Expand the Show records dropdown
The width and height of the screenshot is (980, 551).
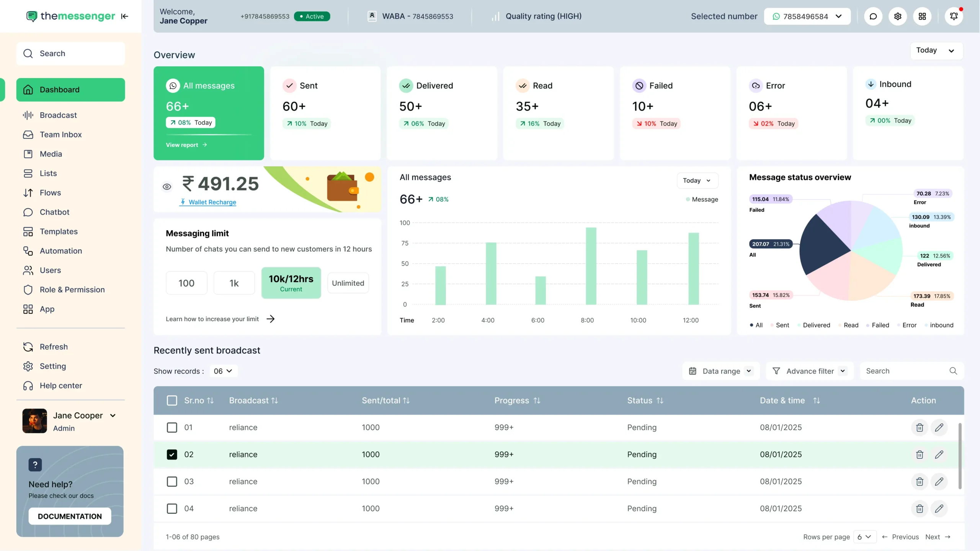pos(223,371)
